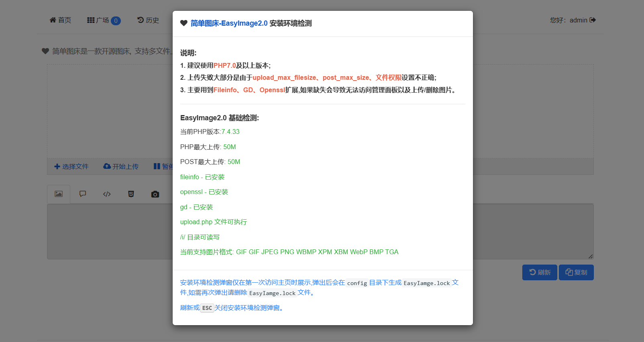Click the textarea resize handle
The width and height of the screenshot is (644, 342).
591,256
